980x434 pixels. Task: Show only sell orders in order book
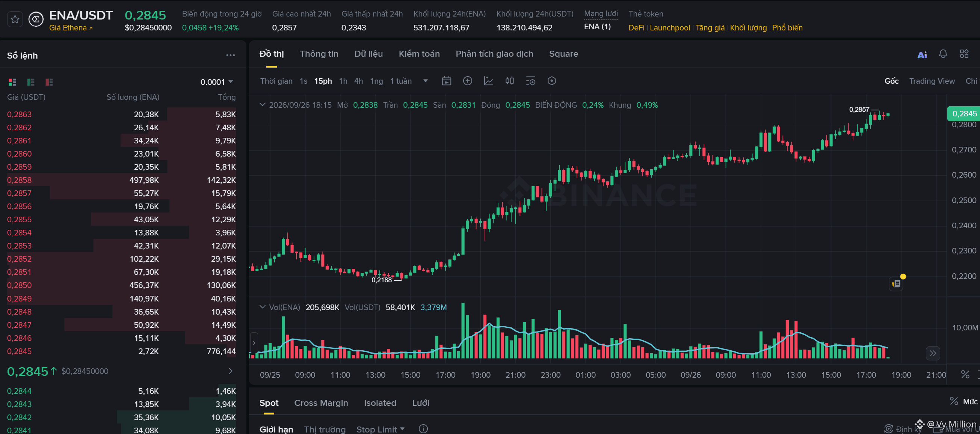49,82
